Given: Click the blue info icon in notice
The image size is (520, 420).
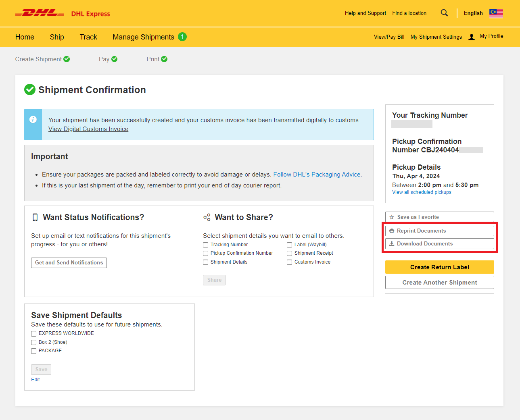Looking at the screenshot, I should point(33,119).
